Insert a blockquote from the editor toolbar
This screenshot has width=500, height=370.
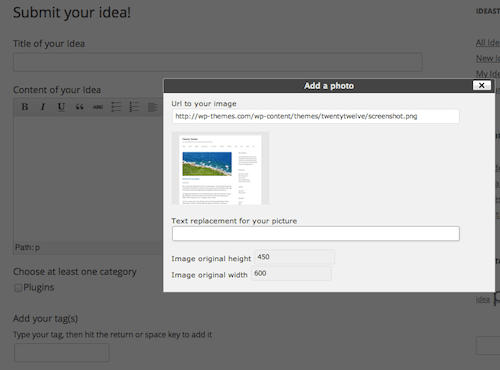(x=79, y=107)
